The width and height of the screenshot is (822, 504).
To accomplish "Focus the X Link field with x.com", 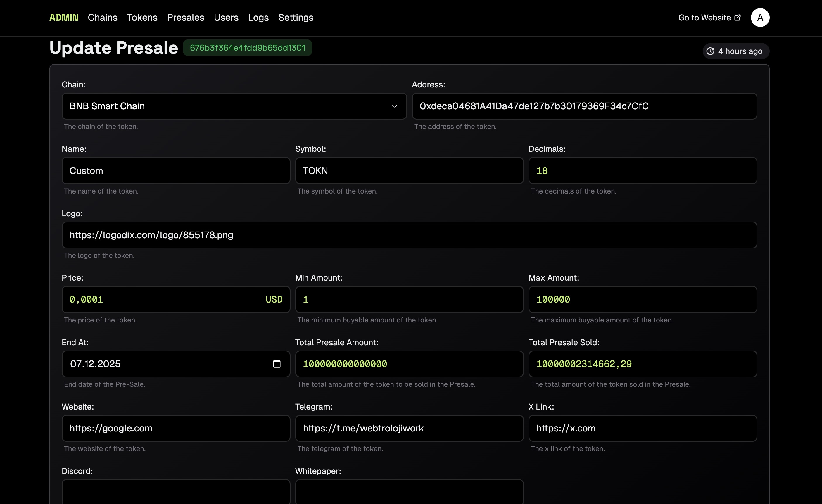I will pyautogui.click(x=643, y=428).
